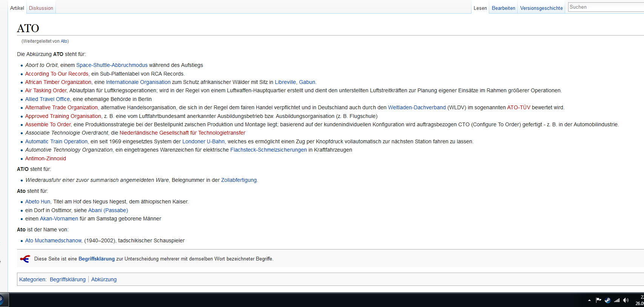Switch to the Artikel tab
644x307 pixels.
click(x=17, y=8)
